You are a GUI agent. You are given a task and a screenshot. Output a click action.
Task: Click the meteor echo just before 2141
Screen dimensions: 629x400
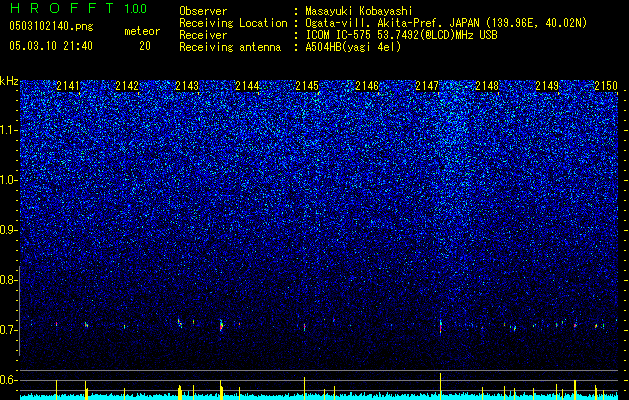pyautogui.click(x=57, y=324)
